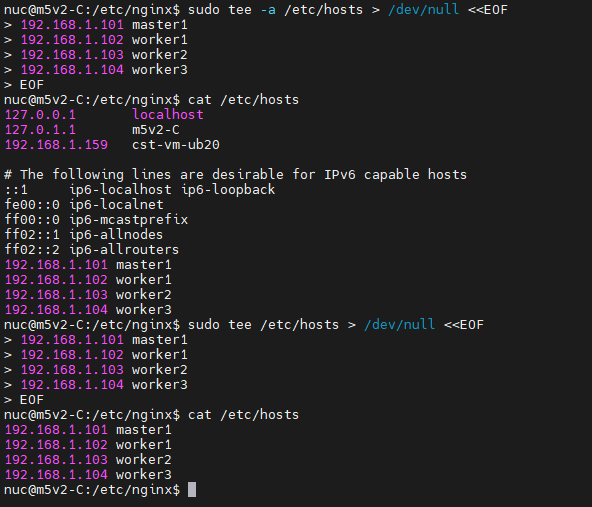The height and width of the screenshot is (507, 592).
Task: Click the last 'EOF' heredoc terminator
Action: pos(32,399)
